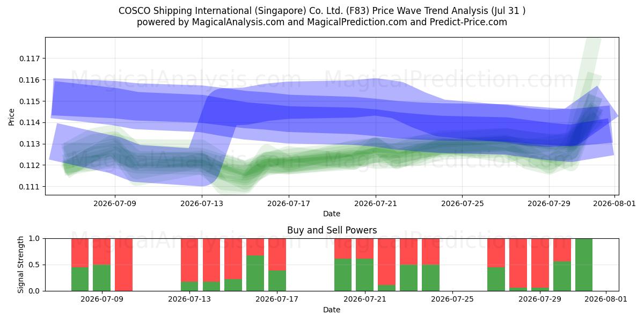
Task: Click the 'Buy and Sell Powers' subplot title
Action: [x=332, y=230]
